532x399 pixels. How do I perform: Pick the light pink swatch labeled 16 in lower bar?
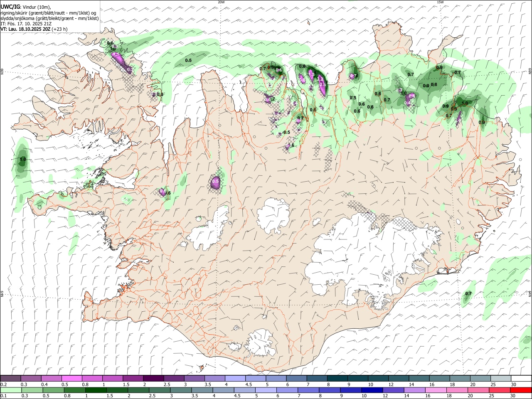pos(436,390)
